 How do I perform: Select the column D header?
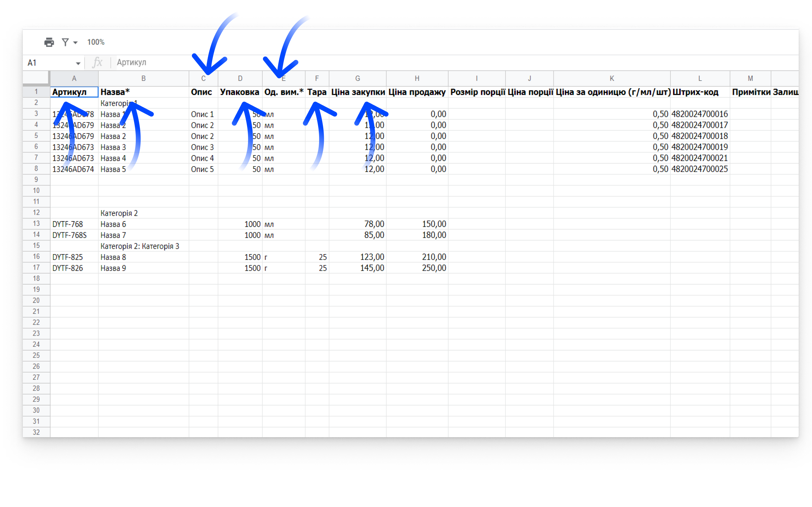coord(240,78)
